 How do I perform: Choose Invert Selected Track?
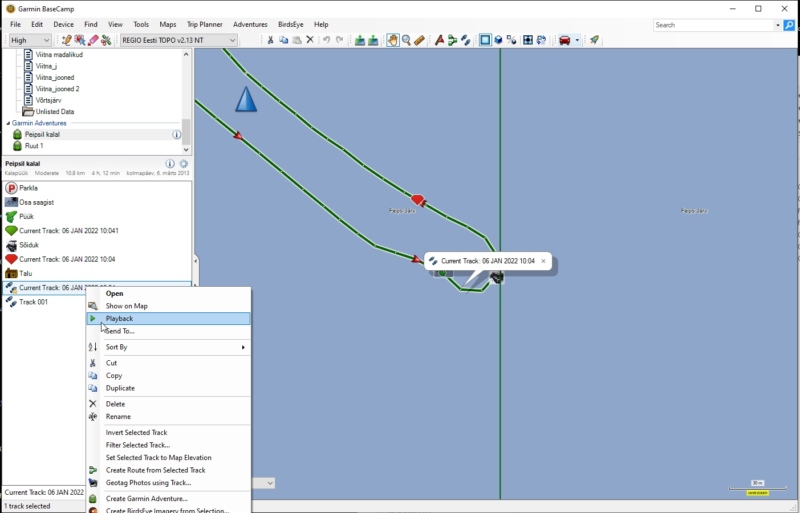click(168, 432)
